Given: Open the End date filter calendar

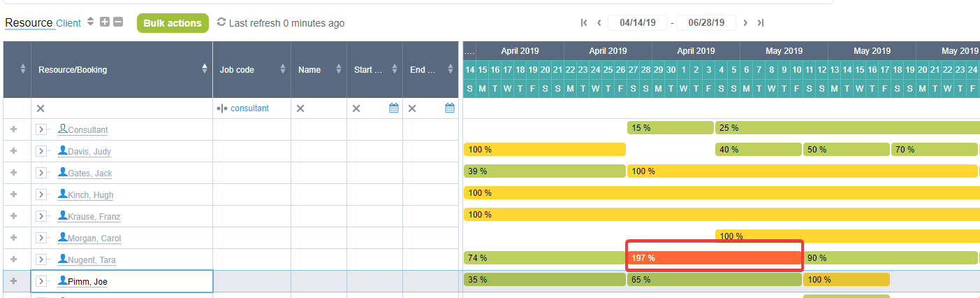Looking at the screenshot, I should (450, 108).
